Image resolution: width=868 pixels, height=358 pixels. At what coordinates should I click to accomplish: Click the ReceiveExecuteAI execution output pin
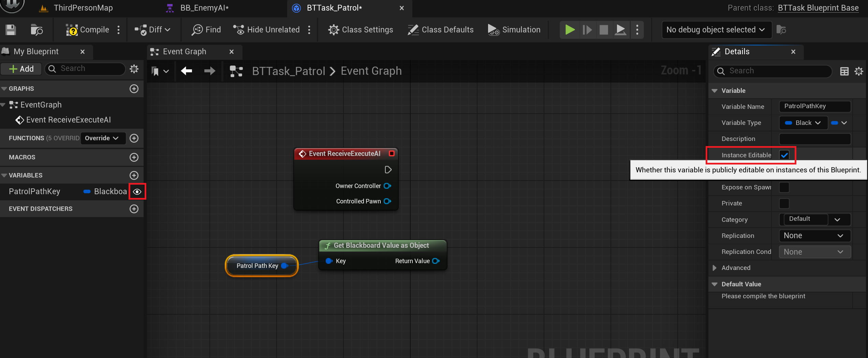[x=388, y=170]
